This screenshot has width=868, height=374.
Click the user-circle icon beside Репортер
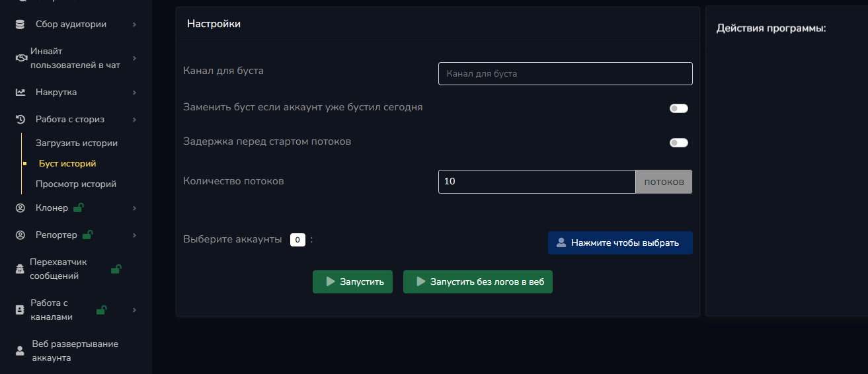click(20, 235)
